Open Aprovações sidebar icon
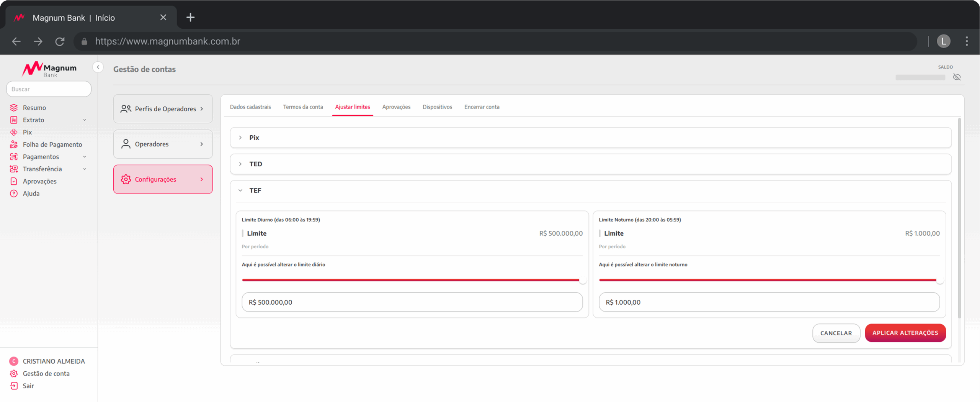The height and width of the screenshot is (402, 980). point(14,181)
